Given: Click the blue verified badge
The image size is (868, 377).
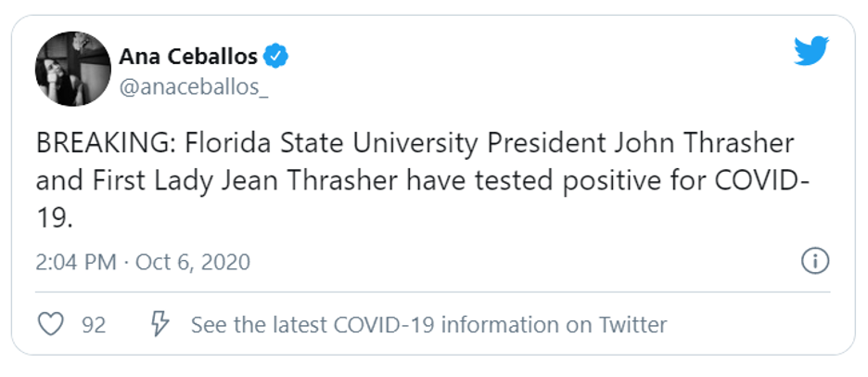Looking at the screenshot, I should pos(276,57).
